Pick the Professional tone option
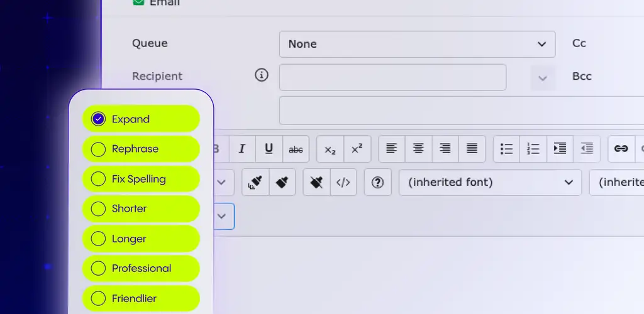The width and height of the screenshot is (644, 314). 98,268
